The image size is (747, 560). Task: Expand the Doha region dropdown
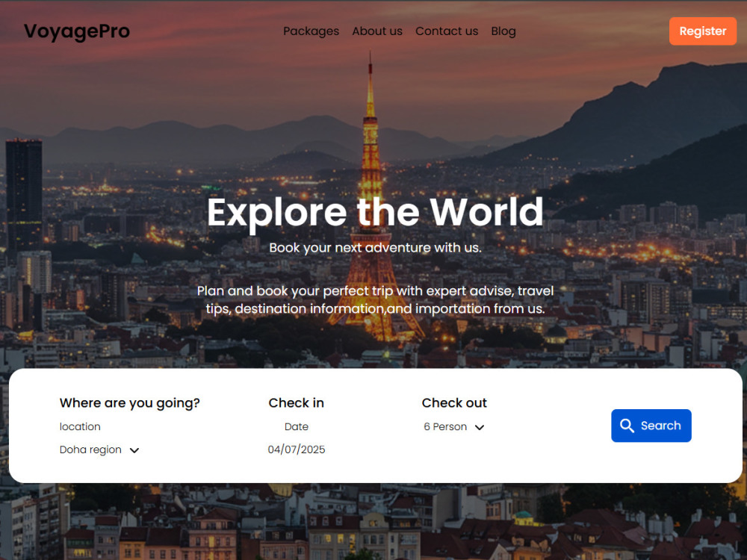(99, 450)
